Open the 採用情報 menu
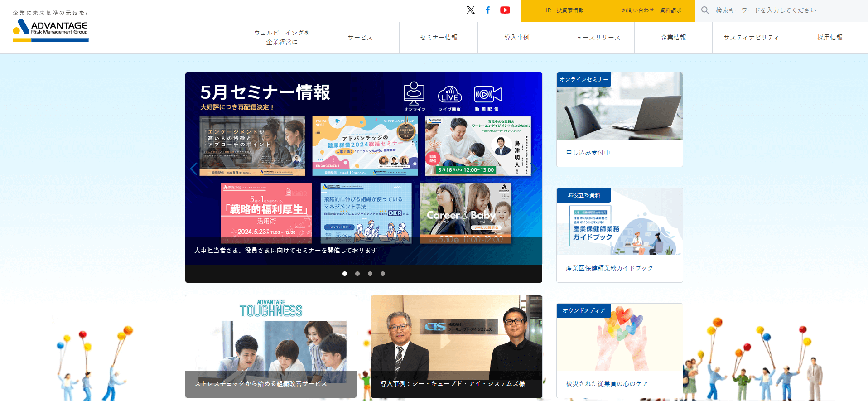This screenshot has height=401, width=868. click(x=829, y=38)
